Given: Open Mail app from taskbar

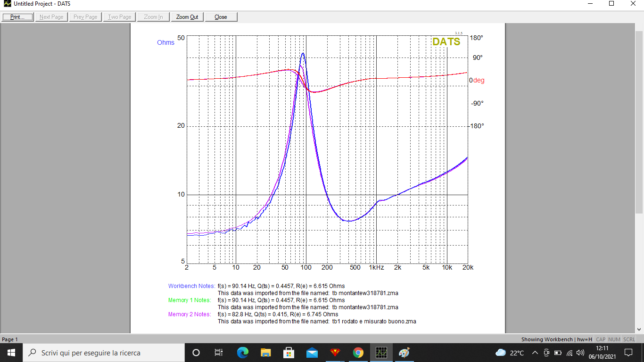Looking at the screenshot, I should (312, 353).
